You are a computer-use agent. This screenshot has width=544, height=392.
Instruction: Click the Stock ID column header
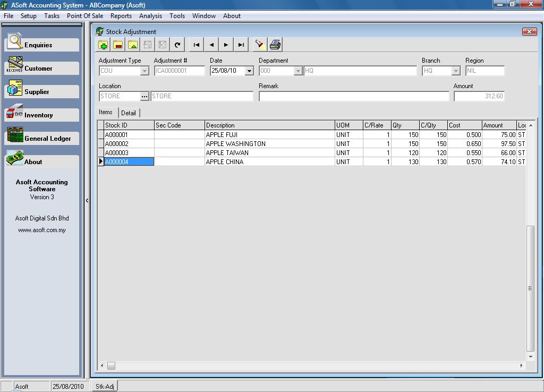(x=129, y=125)
